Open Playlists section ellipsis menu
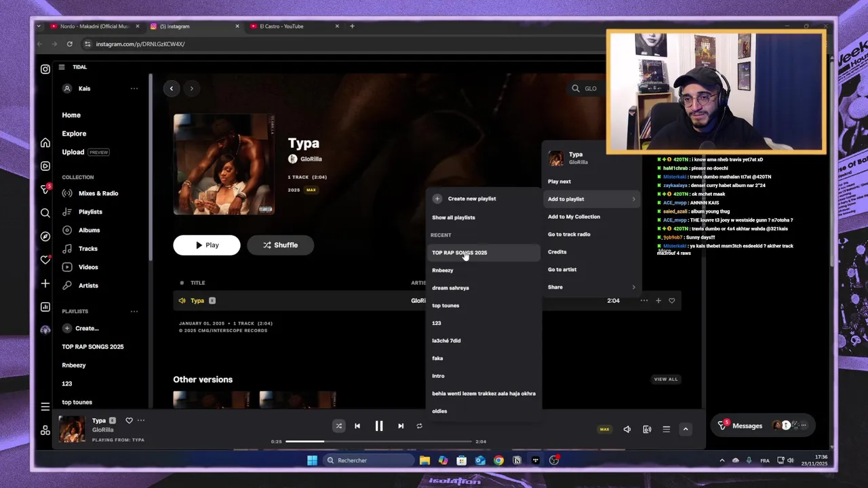The width and height of the screenshot is (868, 488). coord(134,311)
